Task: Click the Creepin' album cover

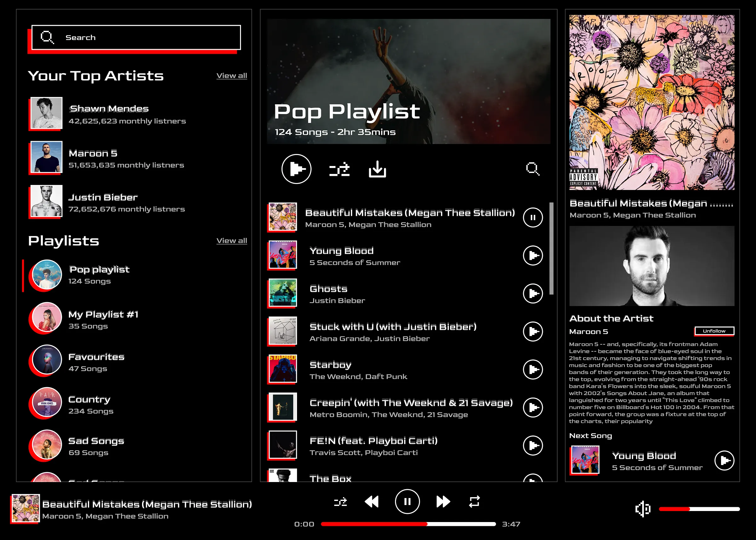Action: 283,407
